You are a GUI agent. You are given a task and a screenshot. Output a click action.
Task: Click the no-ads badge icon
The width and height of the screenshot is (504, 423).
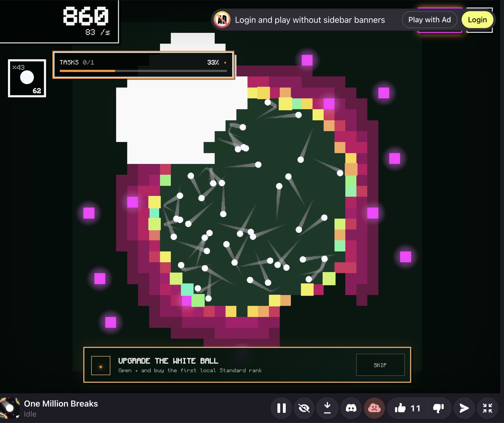click(222, 20)
